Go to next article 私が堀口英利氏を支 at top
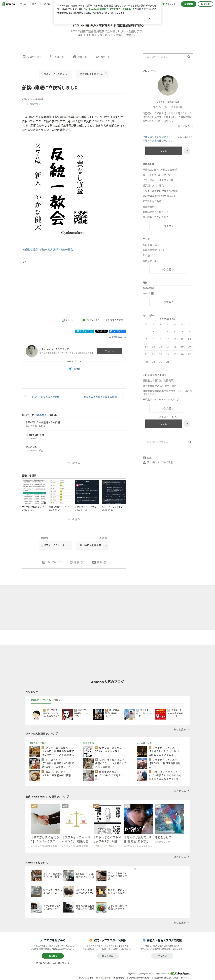The height and width of the screenshot is (980, 215). [x=92, y=74]
